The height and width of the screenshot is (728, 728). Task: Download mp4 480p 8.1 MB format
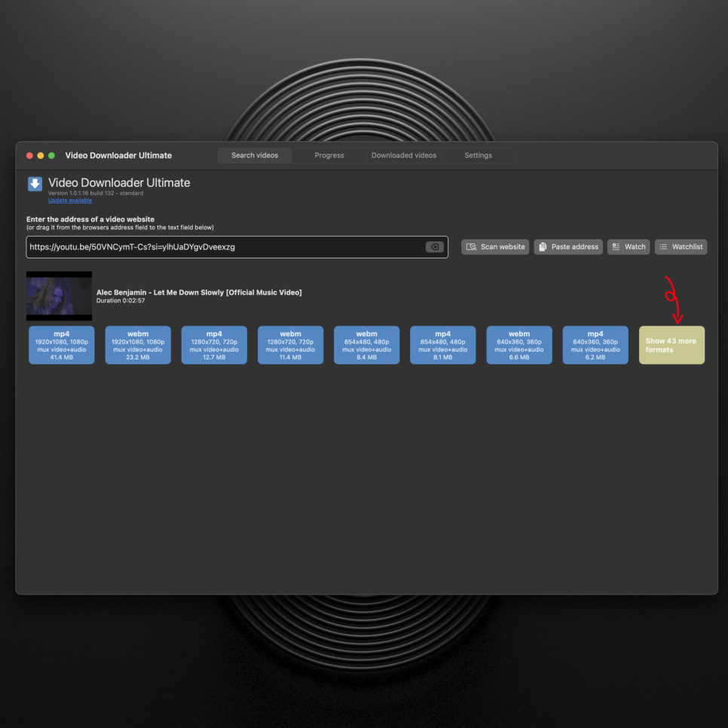pyautogui.click(x=442, y=345)
